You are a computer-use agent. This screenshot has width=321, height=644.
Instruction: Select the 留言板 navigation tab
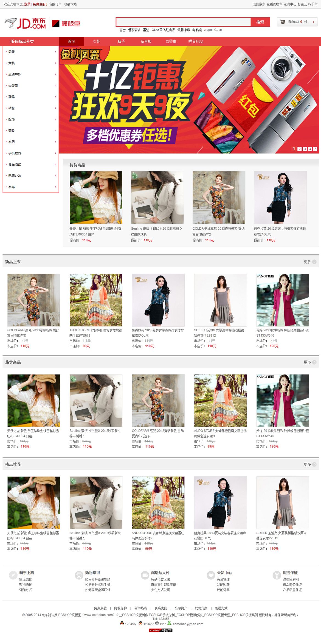pyautogui.click(x=146, y=41)
